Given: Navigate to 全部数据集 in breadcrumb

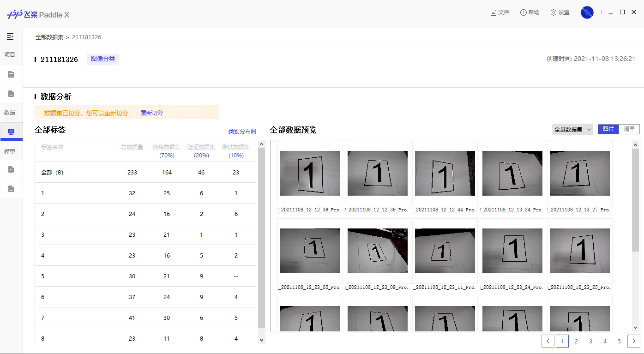Looking at the screenshot, I should click(x=49, y=37).
